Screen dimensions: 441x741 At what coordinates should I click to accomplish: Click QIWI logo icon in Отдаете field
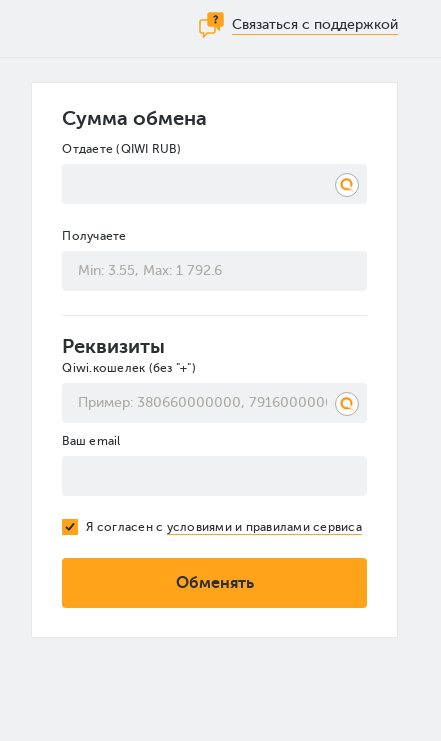(347, 185)
